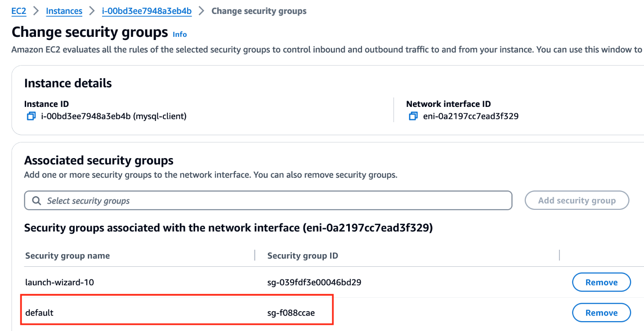Click the Instance details heading
This screenshot has height=331, width=644.
tap(68, 83)
